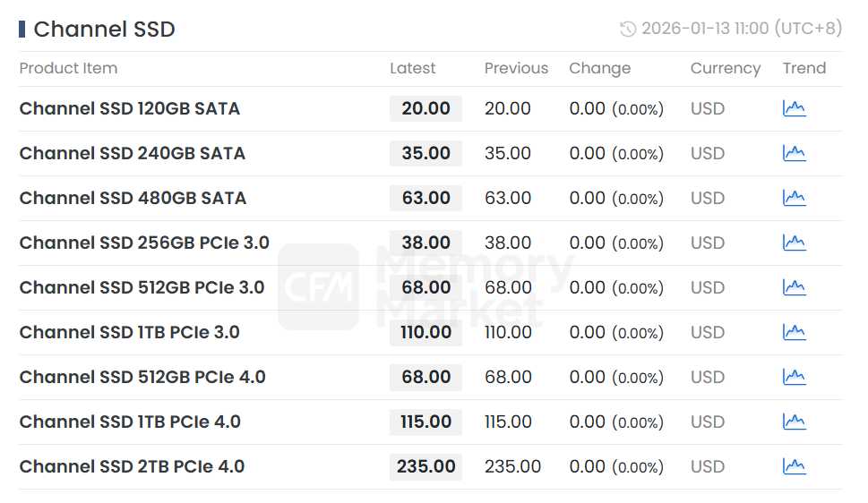View trend graph for 1TB PCIe 3.0

(794, 332)
